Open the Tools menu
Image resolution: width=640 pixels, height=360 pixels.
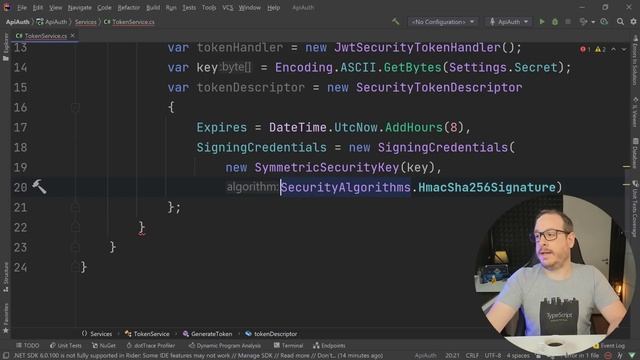tap(209, 7)
